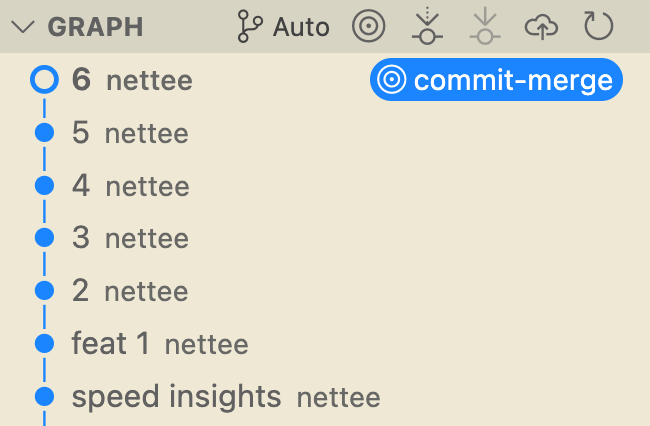Image resolution: width=650 pixels, height=426 pixels.
Task: Select commit 6 by nettee
Action: pyautogui.click(x=130, y=80)
